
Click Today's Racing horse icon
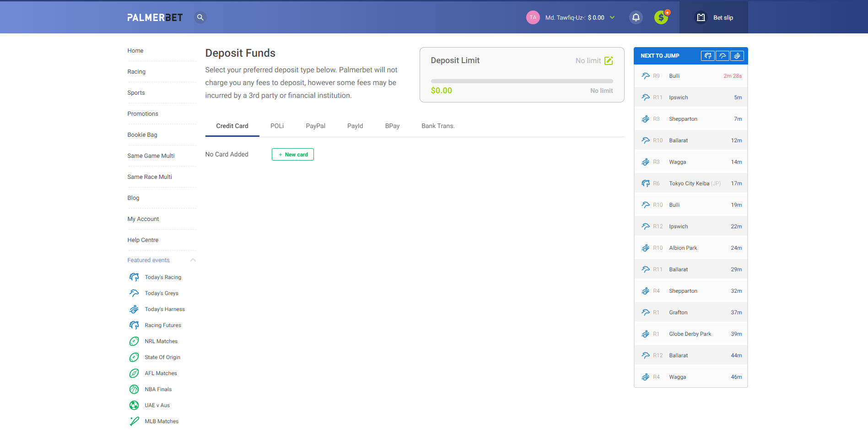(134, 277)
